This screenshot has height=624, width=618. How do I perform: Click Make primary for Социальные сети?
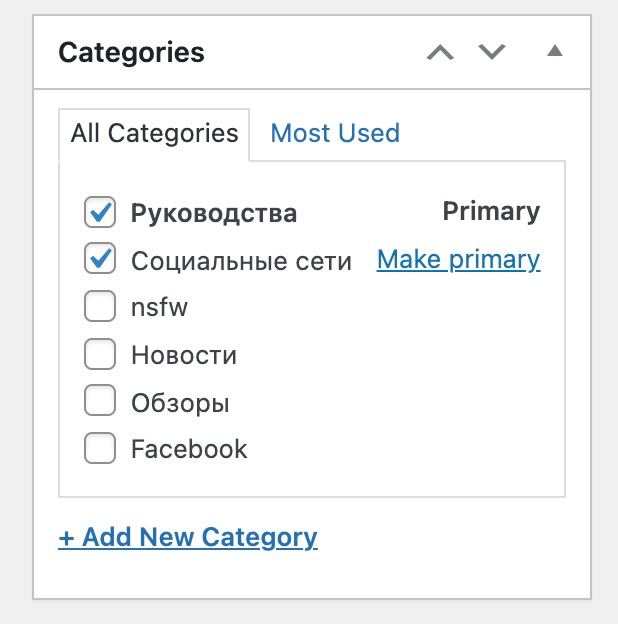coord(458,259)
